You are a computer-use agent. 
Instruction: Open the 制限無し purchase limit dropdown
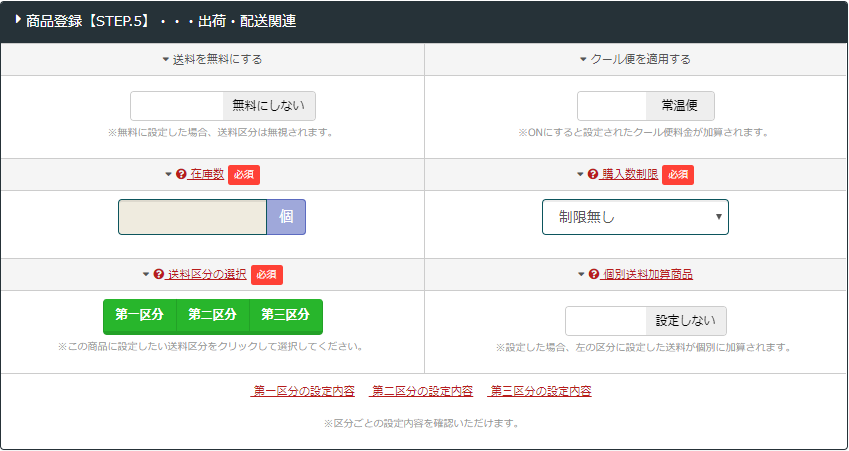635,217
